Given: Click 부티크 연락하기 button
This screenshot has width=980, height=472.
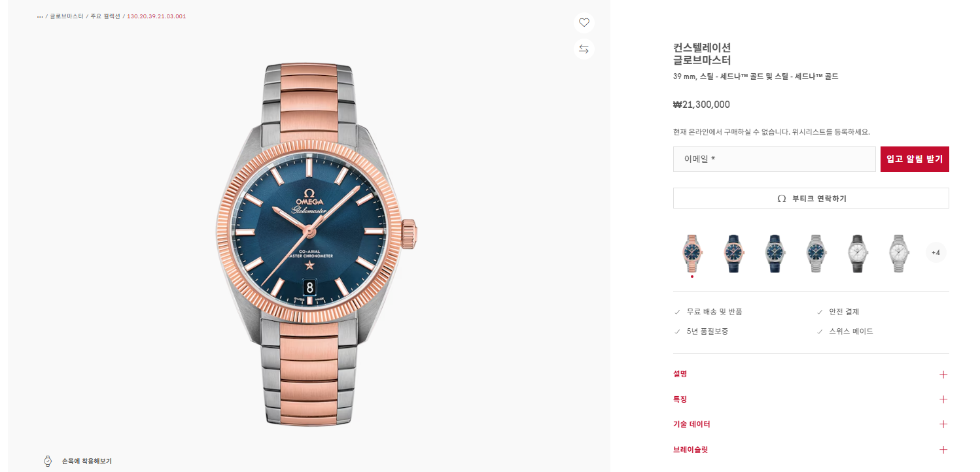Looking at the screenshot, I should pyautogui.click(x=811, y=198).
